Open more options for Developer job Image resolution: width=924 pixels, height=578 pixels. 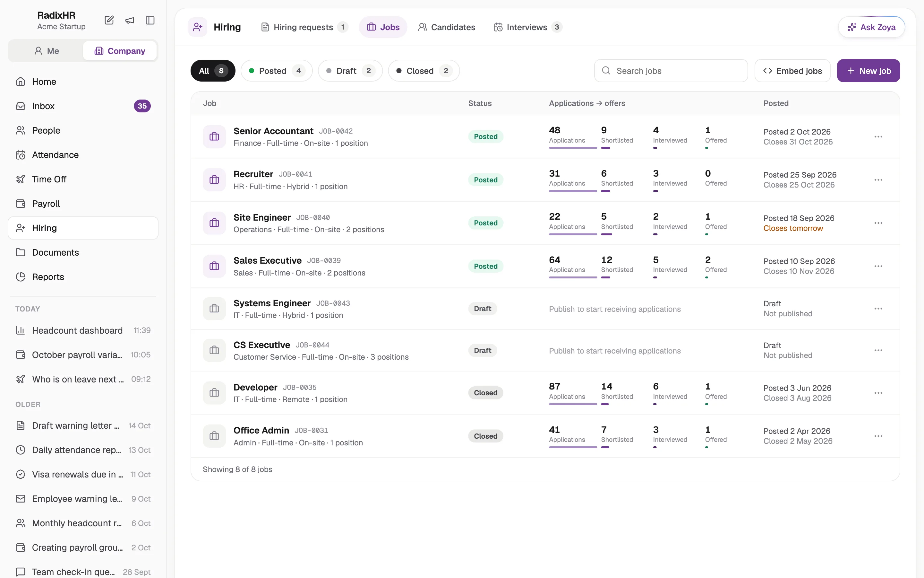[x=878, y=393]
